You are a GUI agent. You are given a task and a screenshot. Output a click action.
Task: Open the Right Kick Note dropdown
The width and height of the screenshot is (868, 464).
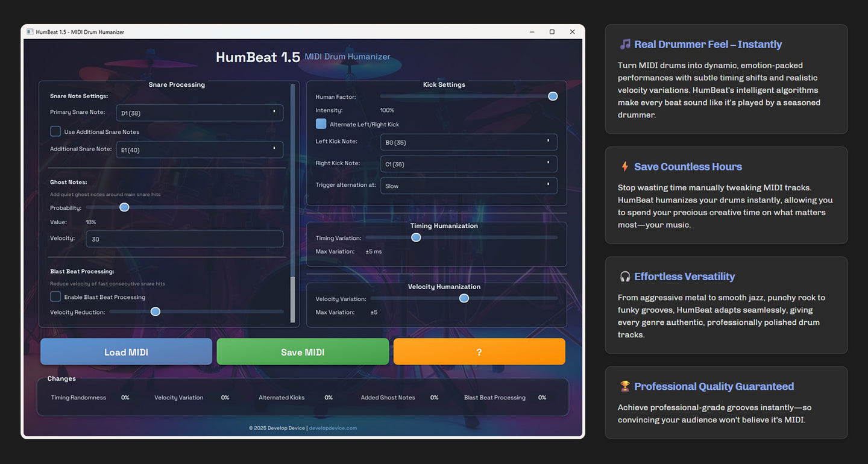468,163
